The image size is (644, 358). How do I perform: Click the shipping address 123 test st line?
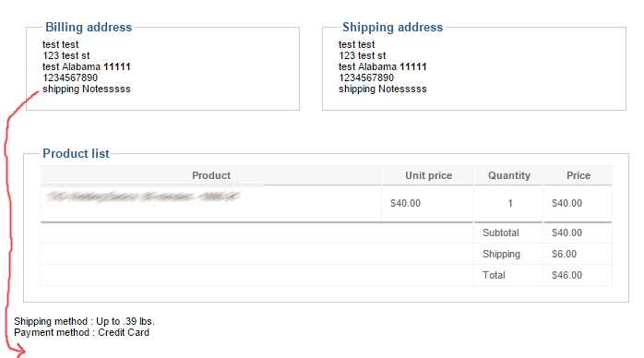(x=363, y=55)
